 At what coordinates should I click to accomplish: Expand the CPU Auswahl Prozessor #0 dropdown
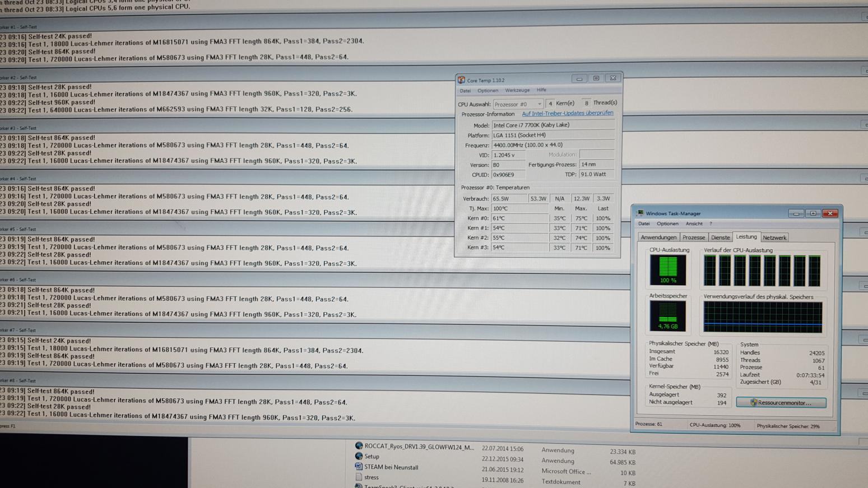517,104
